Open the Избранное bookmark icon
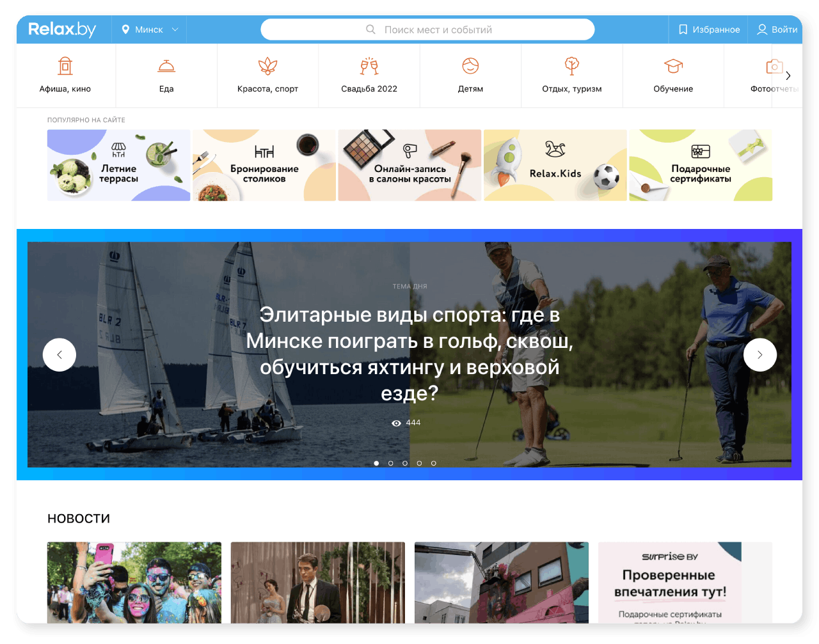Image resolution: width=819 pixels, height=644 pixels. coord(683,29)
